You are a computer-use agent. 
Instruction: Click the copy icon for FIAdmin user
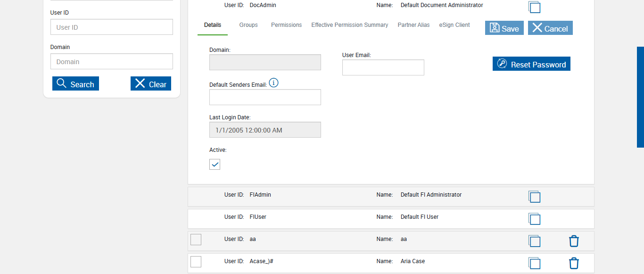[534, 197]
